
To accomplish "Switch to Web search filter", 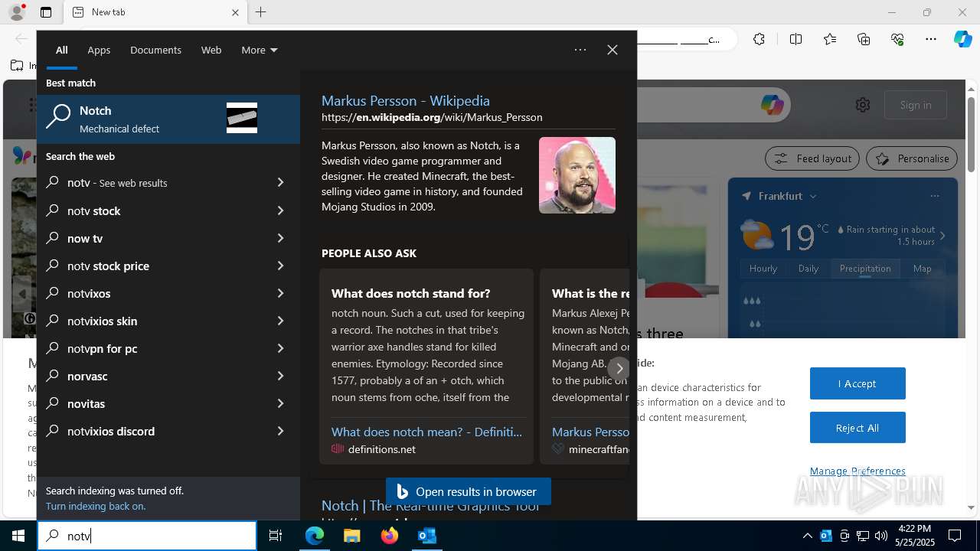I will tap(211, 50).
